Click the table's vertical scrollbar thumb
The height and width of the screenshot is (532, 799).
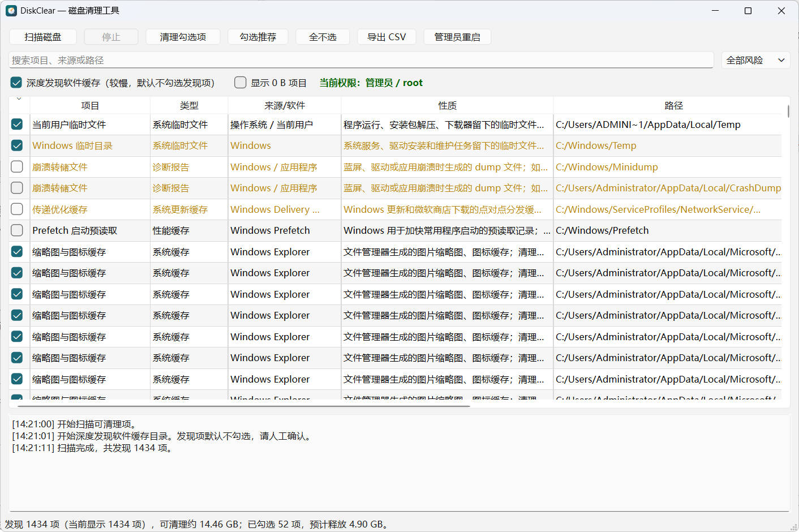tap(788, 111)
